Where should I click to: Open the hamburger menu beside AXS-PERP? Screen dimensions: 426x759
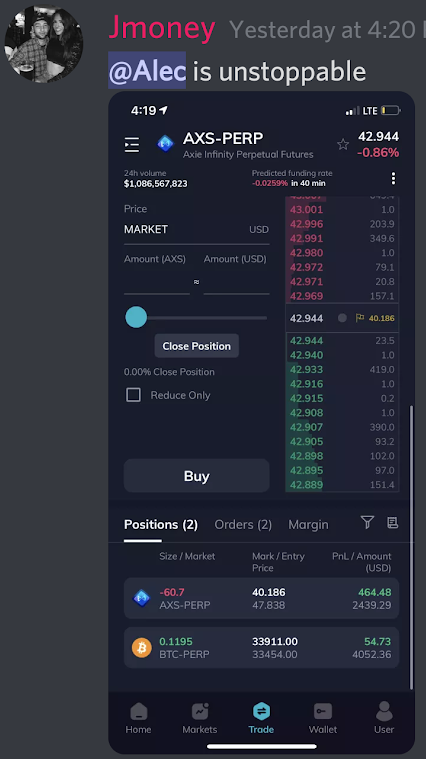(132, 144)
